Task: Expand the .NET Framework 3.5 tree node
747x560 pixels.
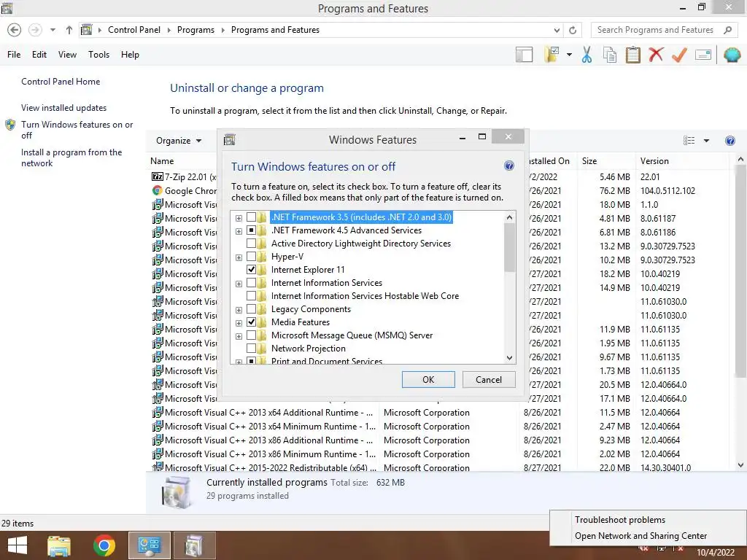Action: (x=239, y=218)
